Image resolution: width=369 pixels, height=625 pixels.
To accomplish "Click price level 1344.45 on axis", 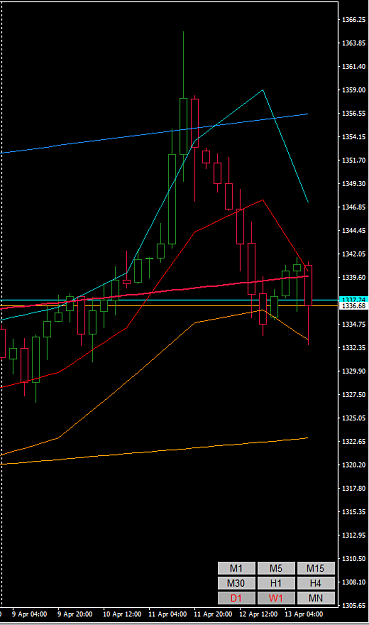I will [x=354, y=230].
